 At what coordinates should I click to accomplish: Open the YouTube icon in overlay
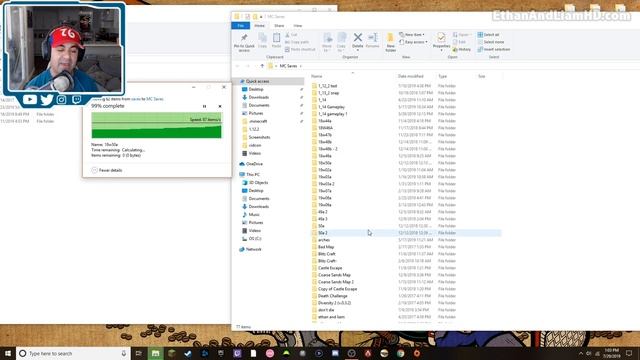30,99
